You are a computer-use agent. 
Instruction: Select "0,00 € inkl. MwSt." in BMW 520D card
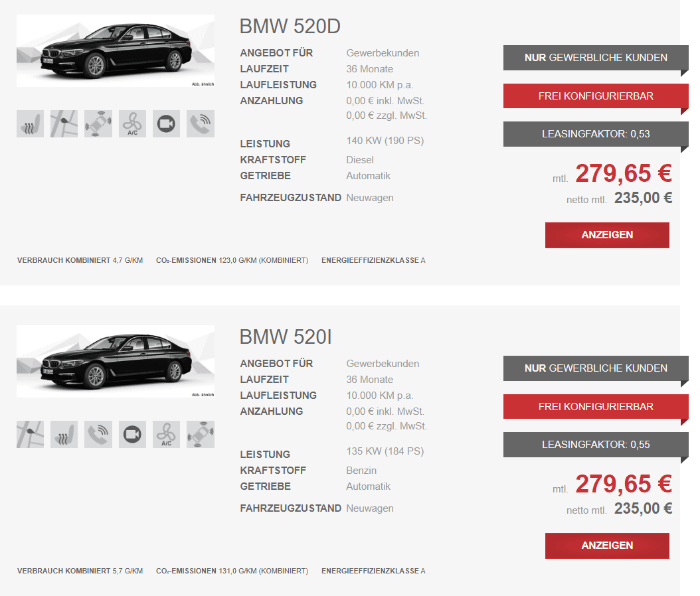385,101
